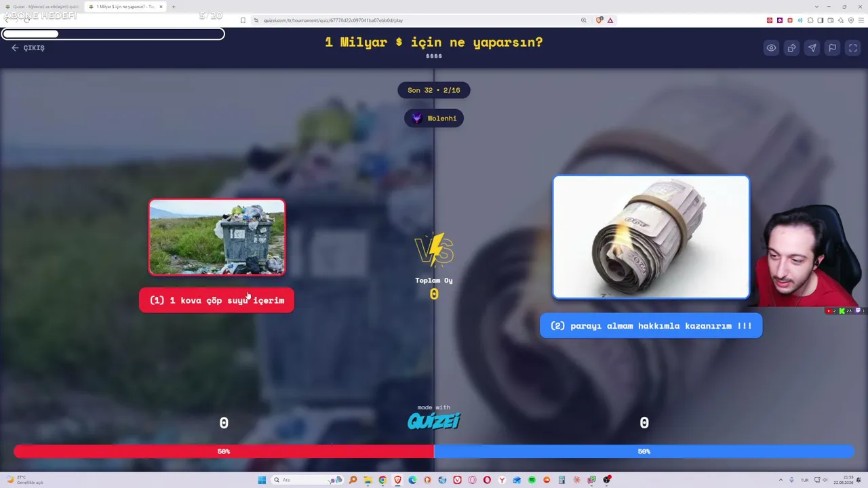The width and height of the screenshot is (868, 488).
Task: Open the Brave Shields lion icon
Action: 599,20
